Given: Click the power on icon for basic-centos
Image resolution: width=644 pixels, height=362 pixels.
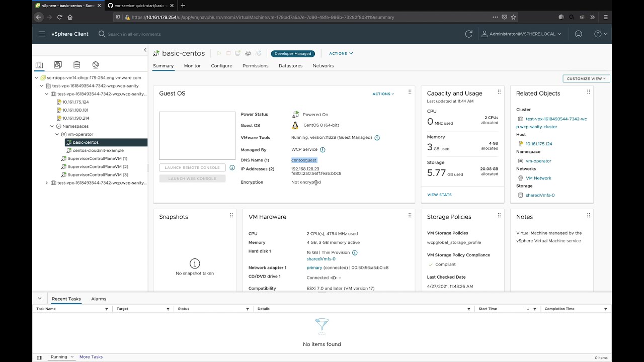Looking at the screenshot, I should click(219, 53).
